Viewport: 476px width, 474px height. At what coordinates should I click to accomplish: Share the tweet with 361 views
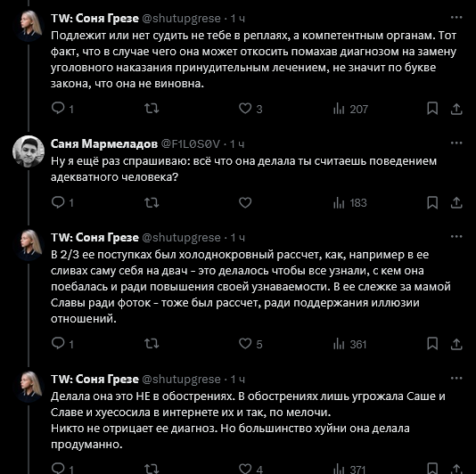click(456, 344)
